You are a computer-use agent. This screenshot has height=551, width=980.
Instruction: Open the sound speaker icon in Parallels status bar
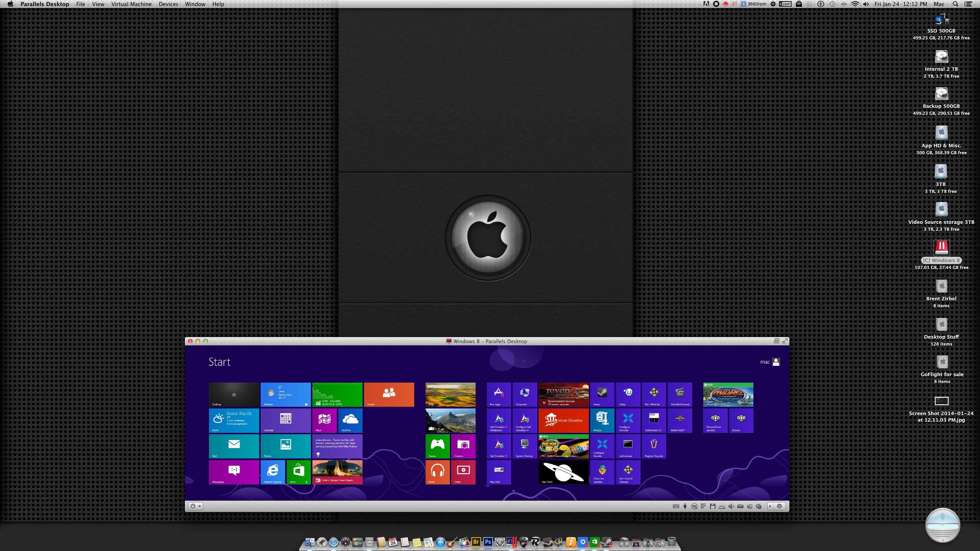click(x=731, y=506)
